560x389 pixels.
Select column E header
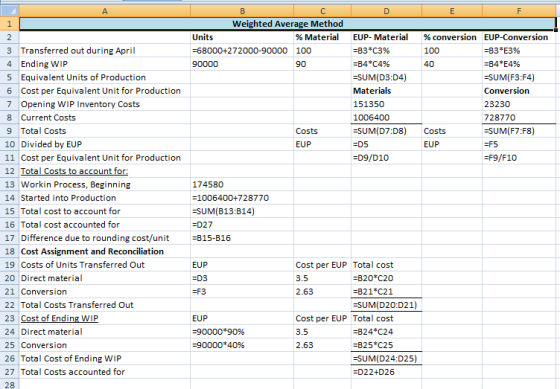click(452, 11)
